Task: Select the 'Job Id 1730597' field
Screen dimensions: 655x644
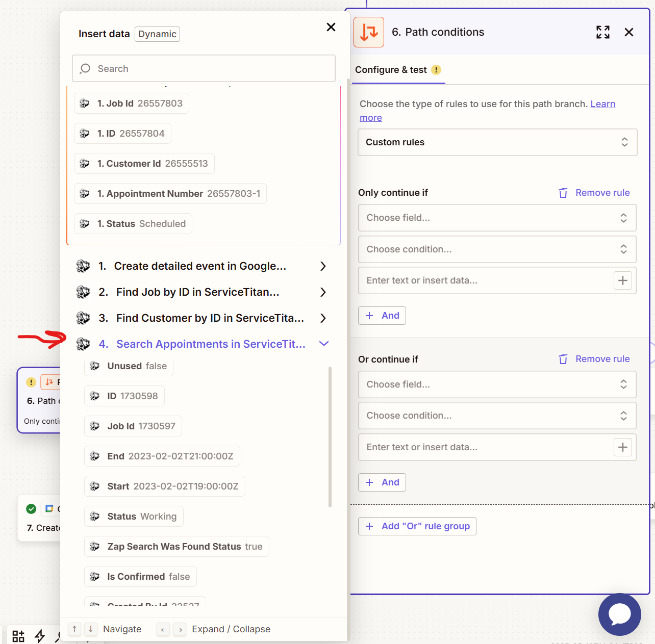Action: click(133, 426)
